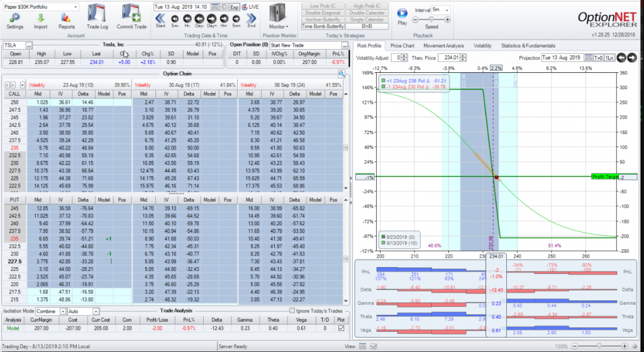The image size is (644, 352).
Task: Open Statistics & Fundamentals tab
Action: pos(528,45)
